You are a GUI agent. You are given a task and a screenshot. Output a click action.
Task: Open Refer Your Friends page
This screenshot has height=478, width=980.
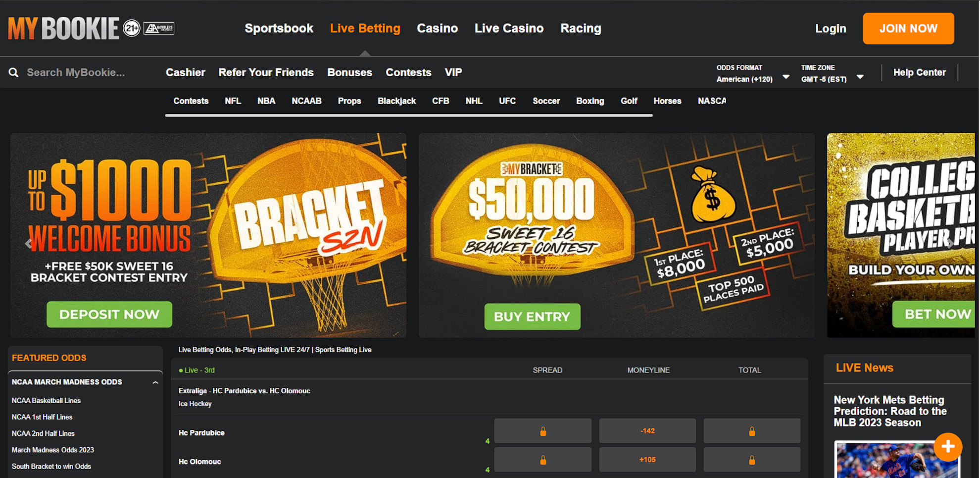coord(266,72)
